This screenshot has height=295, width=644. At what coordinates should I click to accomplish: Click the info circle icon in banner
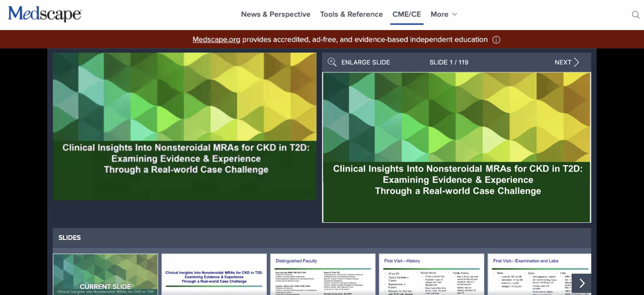point(496,39)
